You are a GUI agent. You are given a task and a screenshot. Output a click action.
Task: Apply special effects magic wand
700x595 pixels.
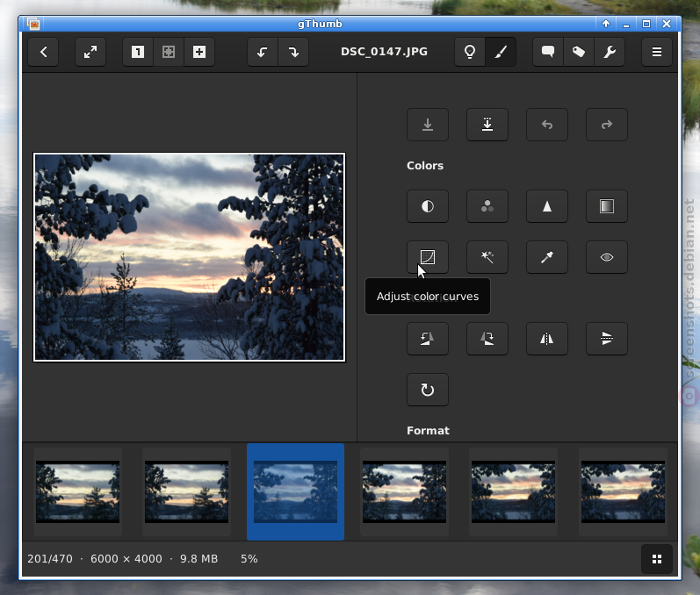tap(487, 257)
